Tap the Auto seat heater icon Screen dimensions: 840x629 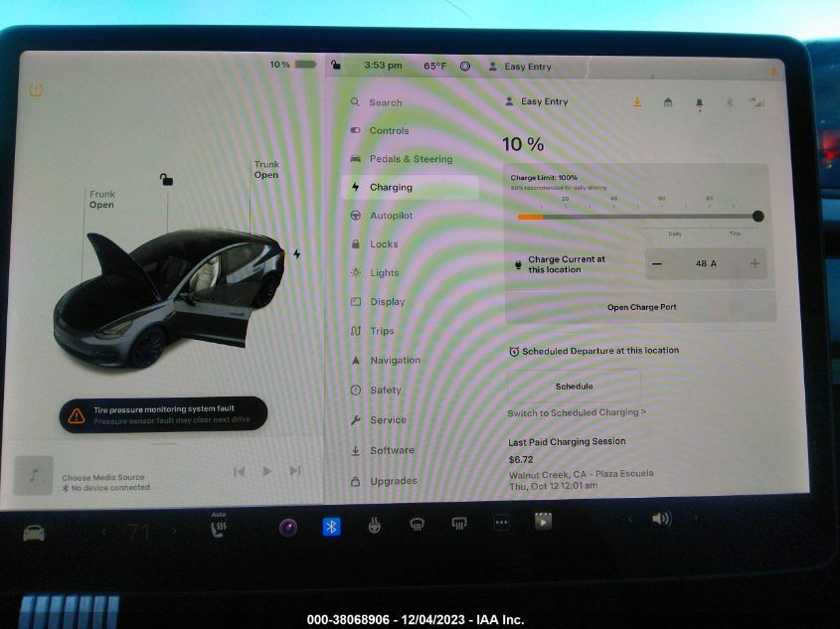[218, 525]
